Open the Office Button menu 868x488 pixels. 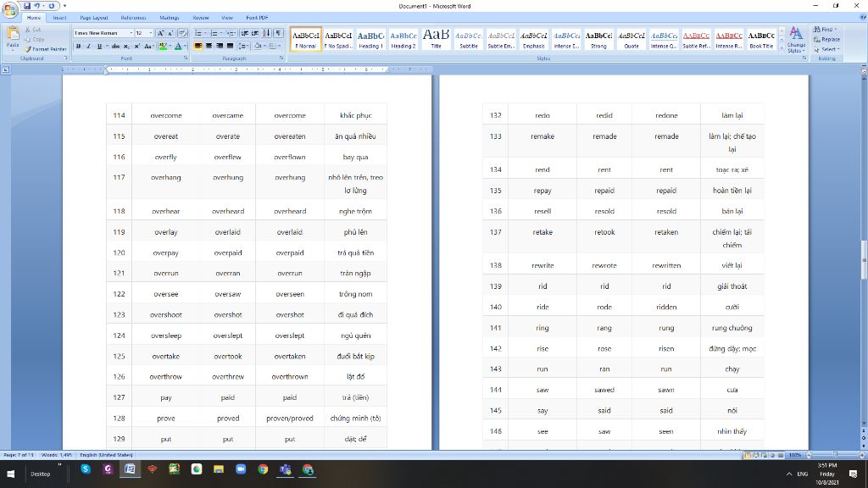click(x=10, y=8)
